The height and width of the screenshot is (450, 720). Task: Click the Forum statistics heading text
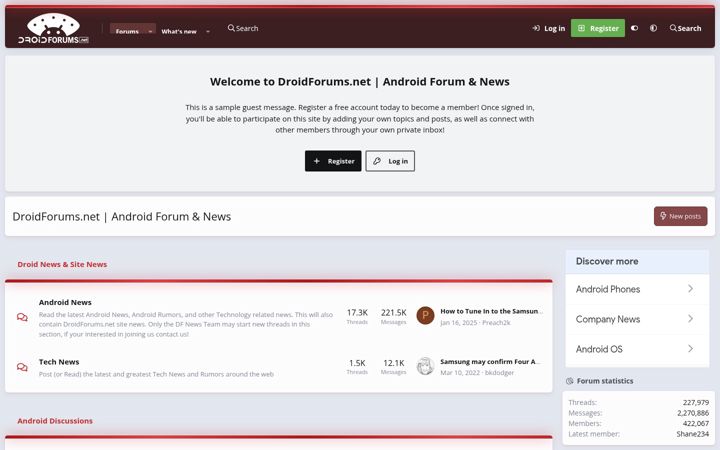605,381
